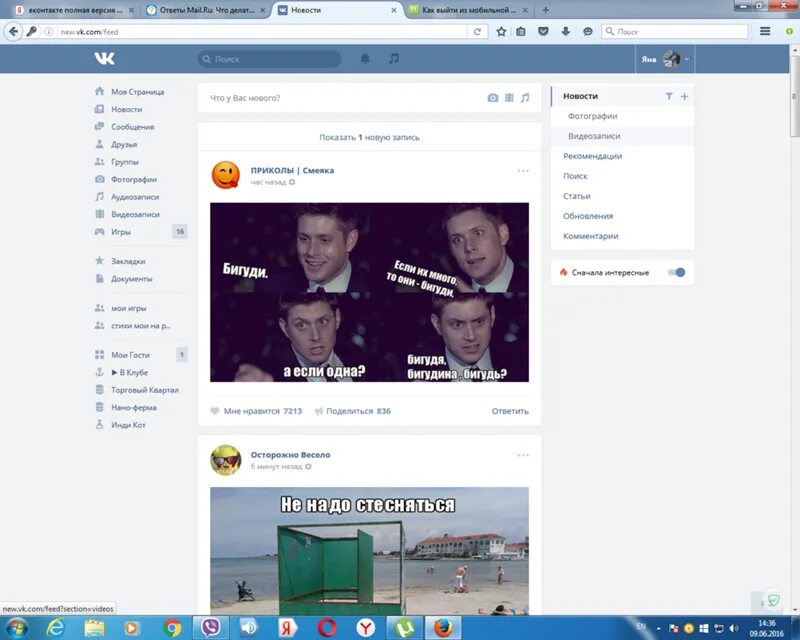Screen dimensions: 800x640
Task: Open Firefox downloads arrow icon
Action: [x=565, y=32]
